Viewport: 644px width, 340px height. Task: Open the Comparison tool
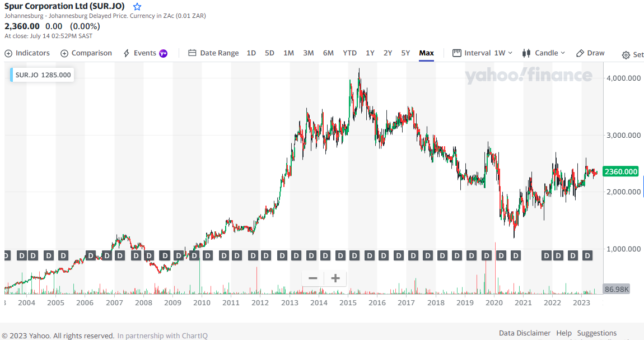coord(86,53)
